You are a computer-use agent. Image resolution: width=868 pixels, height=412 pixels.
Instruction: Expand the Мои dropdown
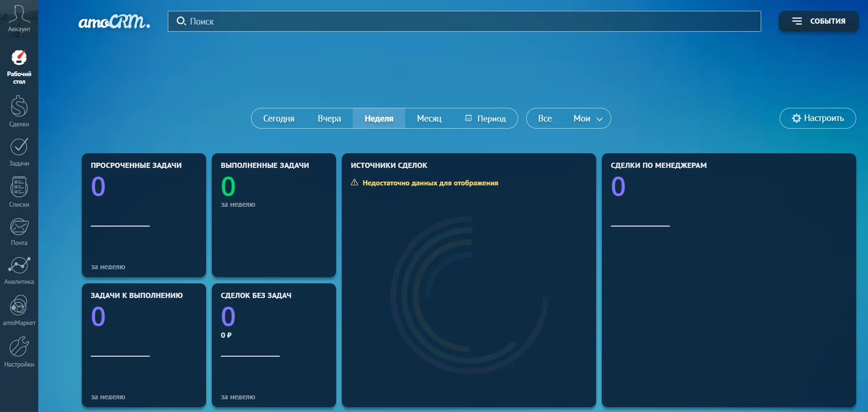click(x=588, y=118)
